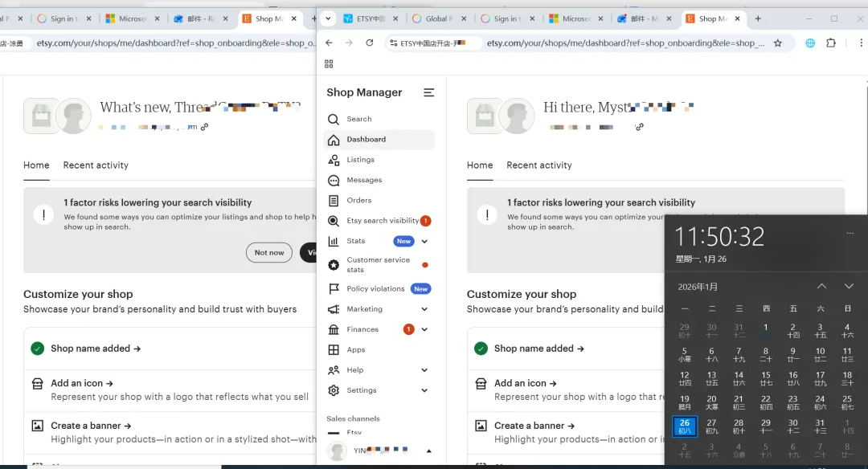Copy shop link icon in left window header
Screen dimensions: 868x469
pos(204,127)
